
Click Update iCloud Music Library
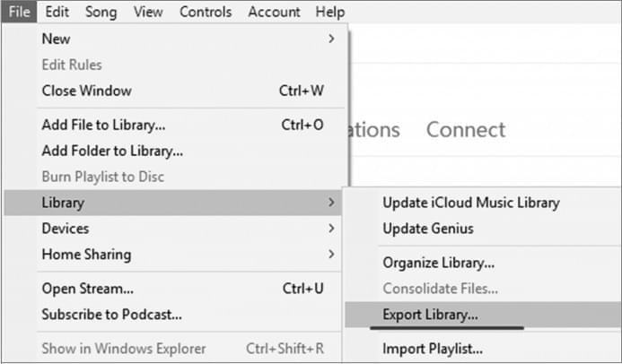pos(470,203)
